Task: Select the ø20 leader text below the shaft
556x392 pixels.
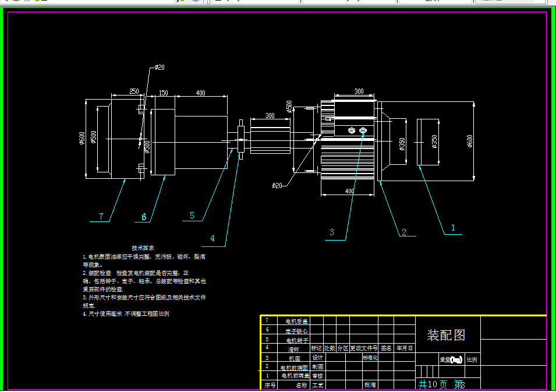Action: pos(277,186)
